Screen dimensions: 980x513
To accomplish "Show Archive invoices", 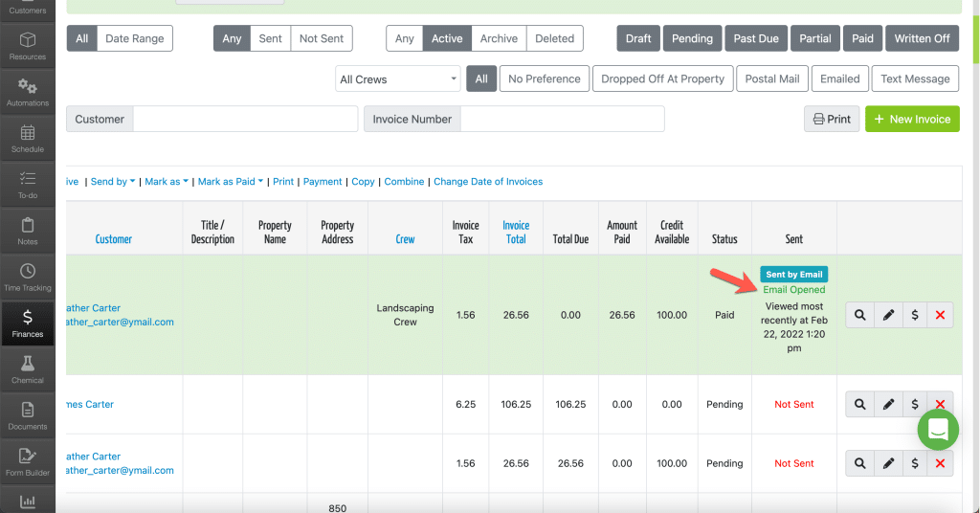I will click(499, 38).
